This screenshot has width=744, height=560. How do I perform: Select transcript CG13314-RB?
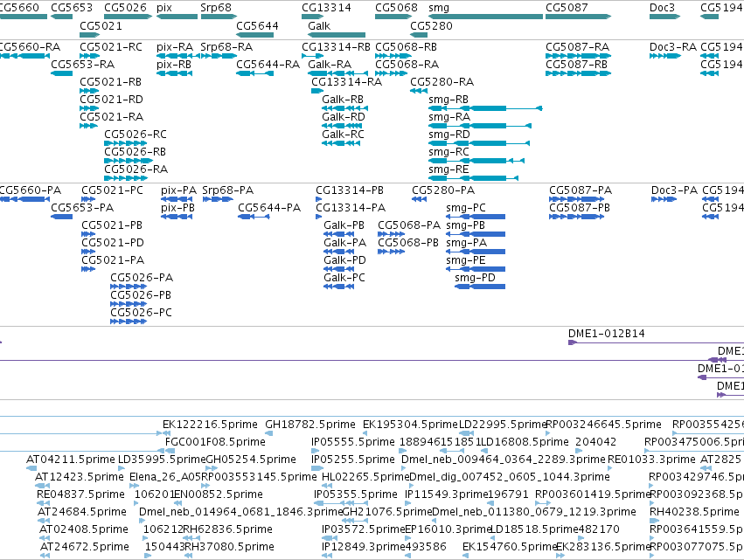point(313,56)
